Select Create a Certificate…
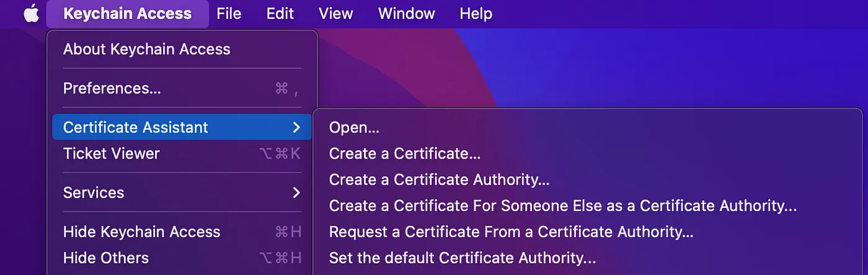 pos(588,154)
